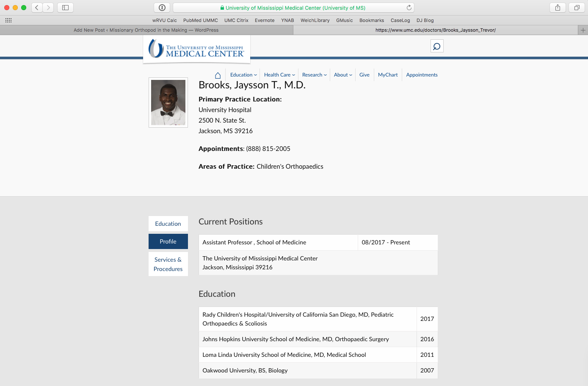Image resolution: width=588 pixels, height=386 pixels.
Task: Open Top Sites grid icon
Action: [8, 20]
